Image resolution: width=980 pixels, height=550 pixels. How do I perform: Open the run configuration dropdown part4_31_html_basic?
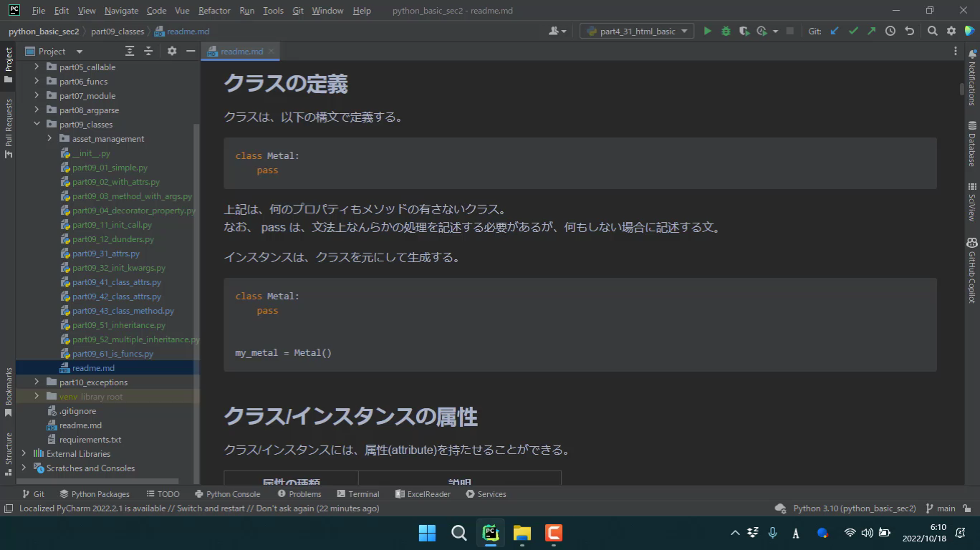click(x=636, y=31)
